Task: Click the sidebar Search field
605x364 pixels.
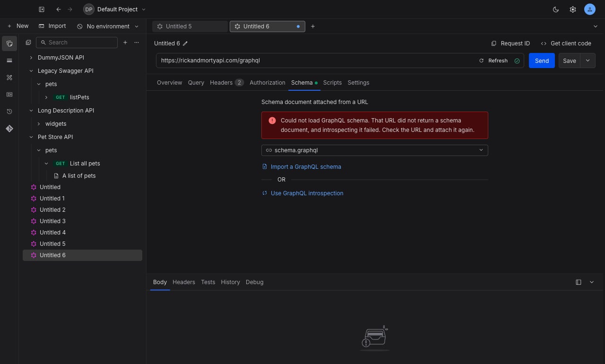Action: pos(77,43)
